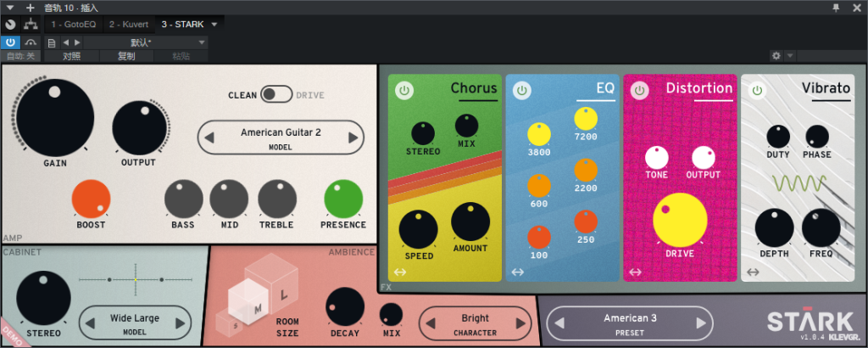Click the Distortion TONE knob

pos(657,158)
